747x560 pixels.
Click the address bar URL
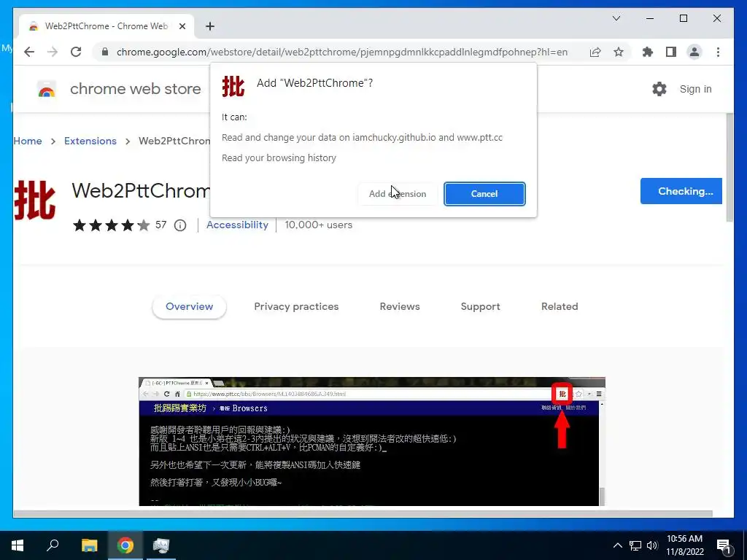[x=342, y=52]
